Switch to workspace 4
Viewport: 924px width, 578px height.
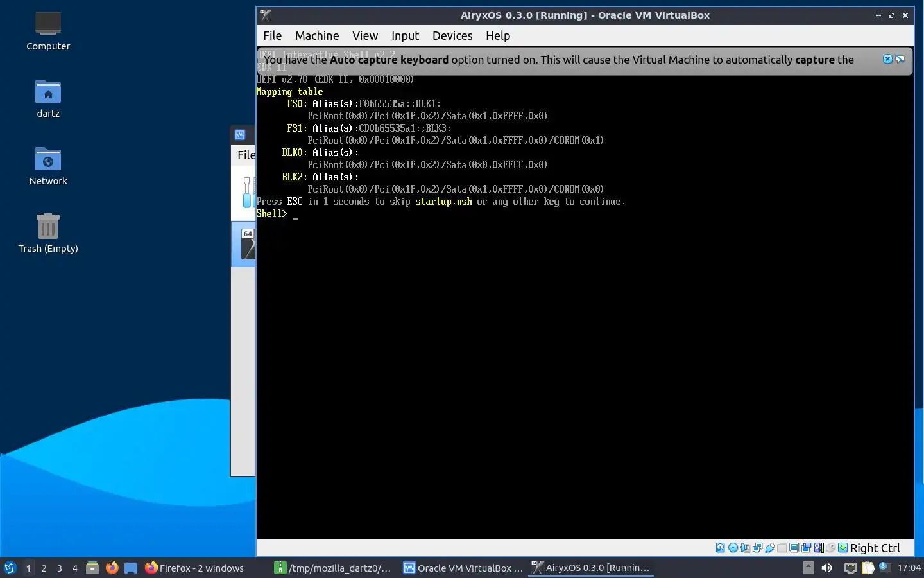(x=74, y=568)
